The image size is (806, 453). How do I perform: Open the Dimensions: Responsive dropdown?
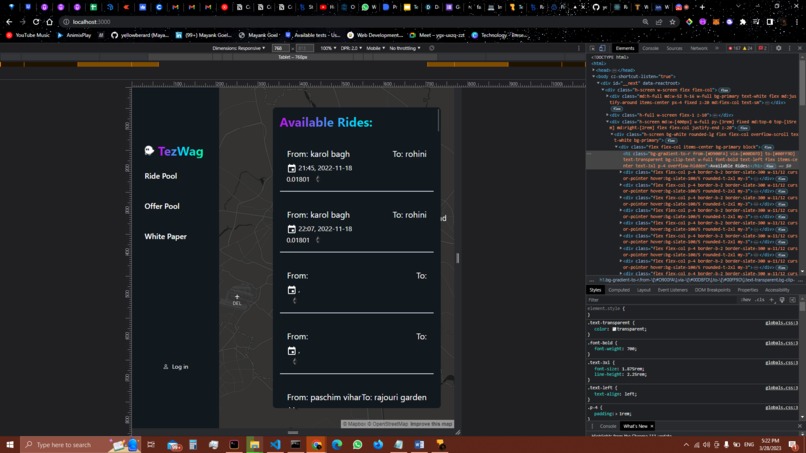point(239,48)
